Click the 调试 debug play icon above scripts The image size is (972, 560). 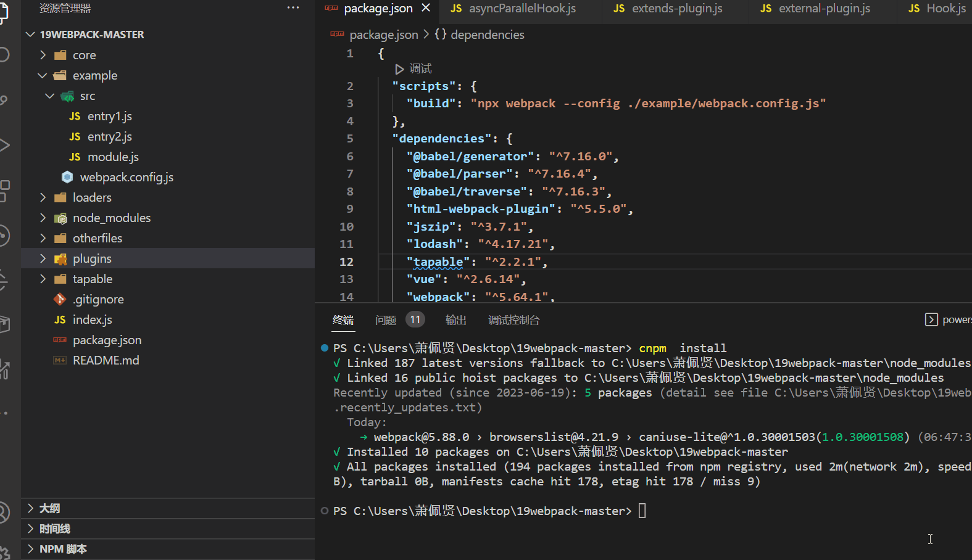[399, 69]
